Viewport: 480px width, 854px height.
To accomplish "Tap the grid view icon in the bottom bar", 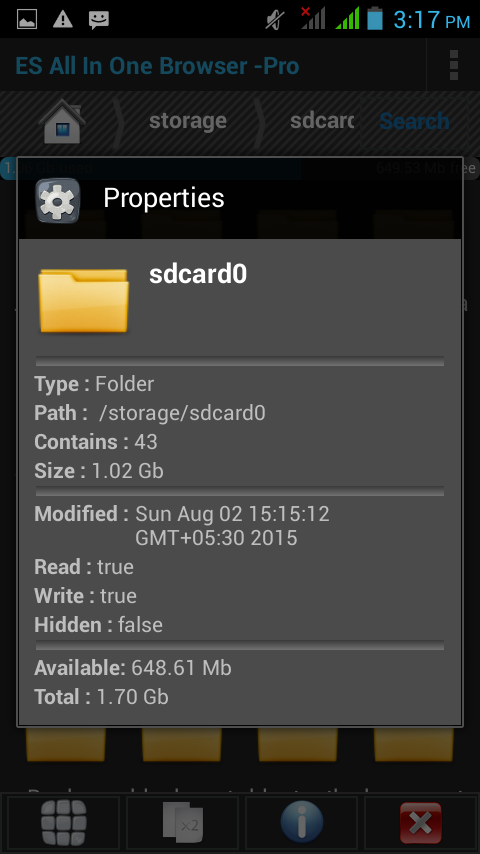I will [64, 822].
